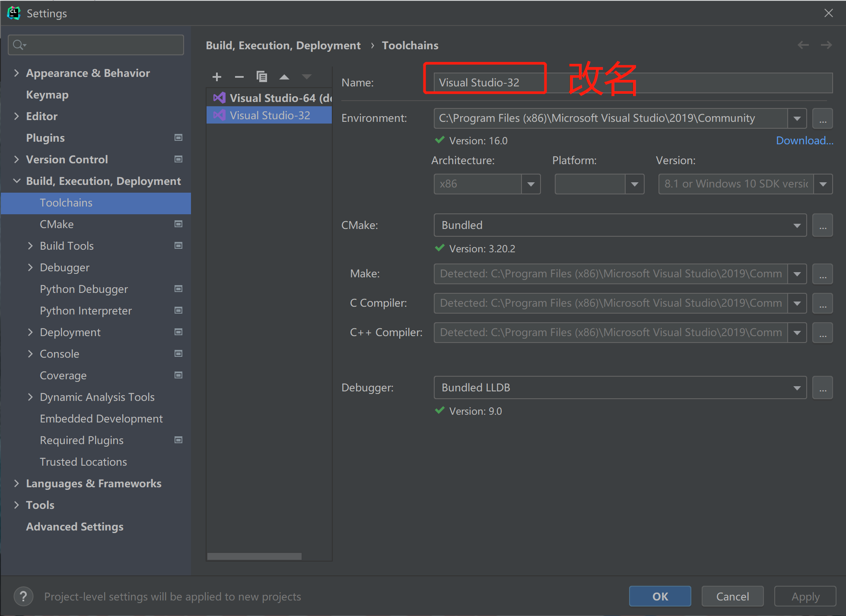846x616 pixels.
Task: Select Visual Studio-32 toolchain in list
Action: click(269, 115)
